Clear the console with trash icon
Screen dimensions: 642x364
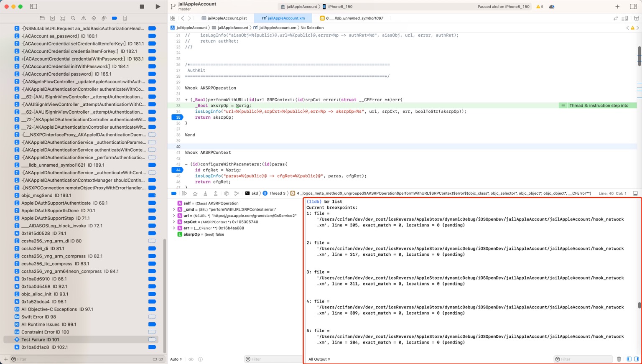point(619,359)
